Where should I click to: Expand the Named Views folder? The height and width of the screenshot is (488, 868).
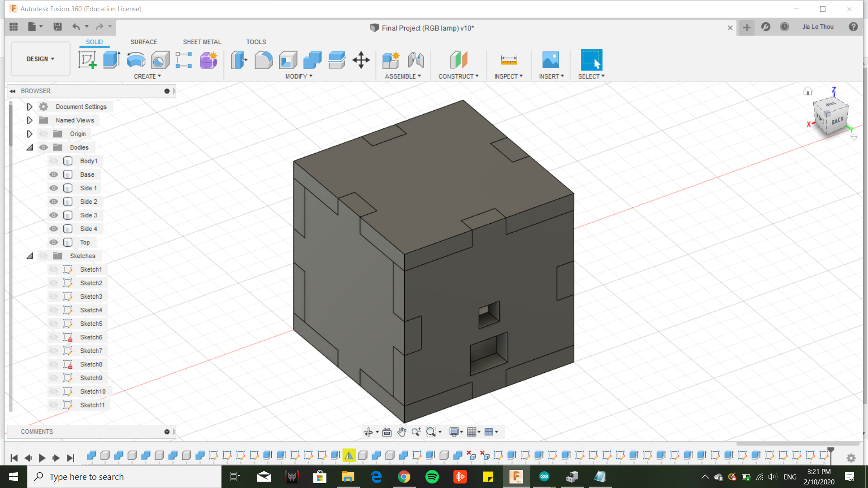click(28, 120)
